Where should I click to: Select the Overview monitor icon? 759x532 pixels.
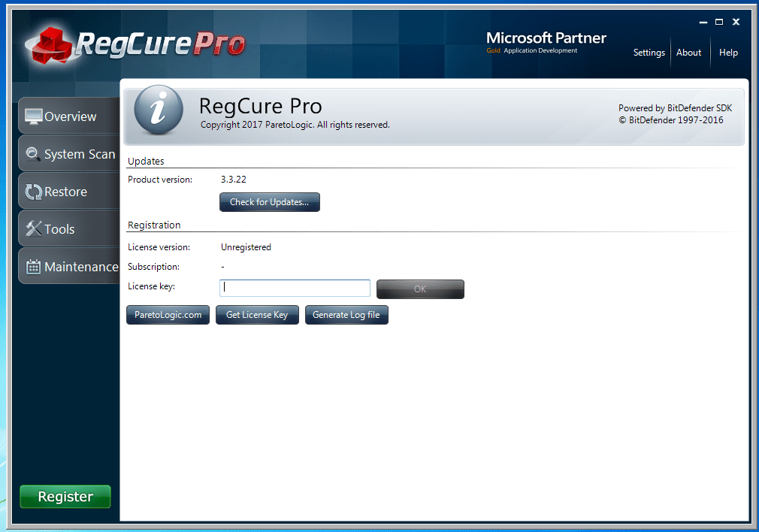(x=32, y=116)
